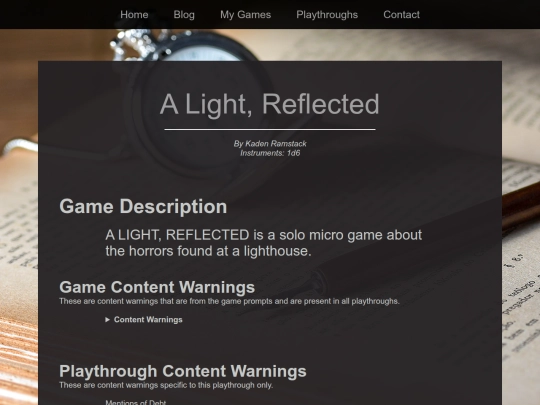540x405 pixels.
Task: Click the 'specific to this playthrough only' note
Action: point(166,385)
